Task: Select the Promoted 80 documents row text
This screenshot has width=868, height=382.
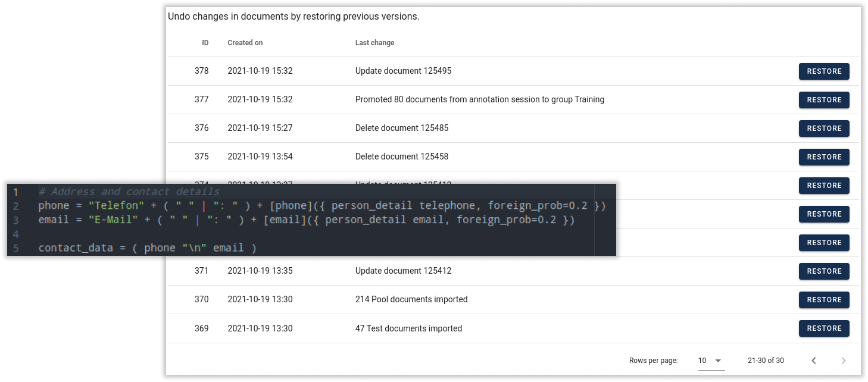Action: [479, 99]
